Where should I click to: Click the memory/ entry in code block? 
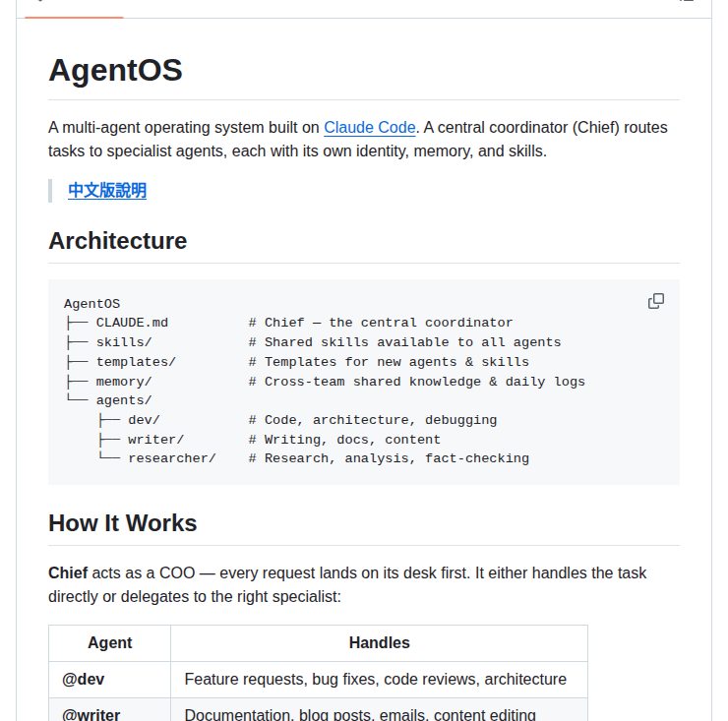tap(124, 382)
